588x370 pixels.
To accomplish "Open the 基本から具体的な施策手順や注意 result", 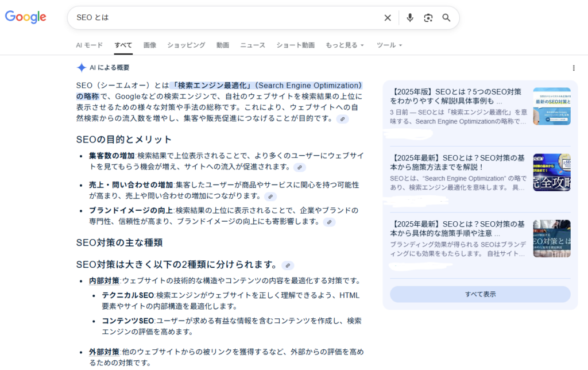I will (x=457, y=229).
